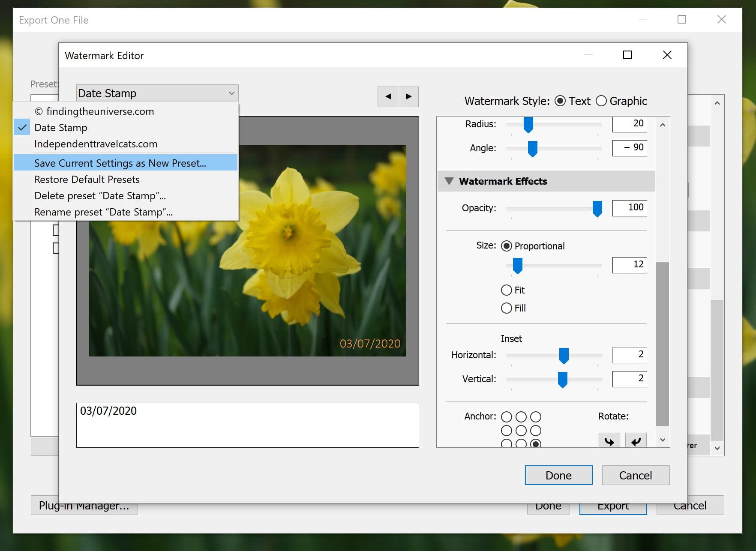756x551 pixels.
Task: Choose the top-left anchor position
Action: (x=506, y=416)
